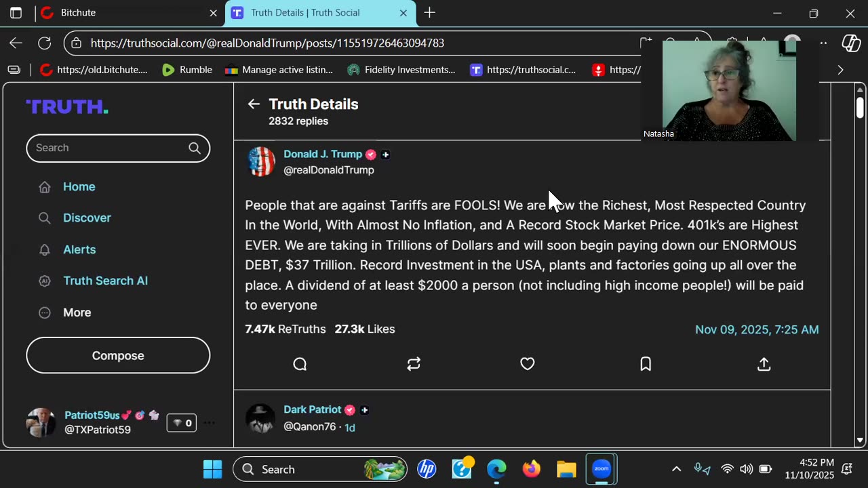This screenshot has height=488, width=868.
Task: Open Discover in the Truth sidebar
Action: [x=87, y=218]
